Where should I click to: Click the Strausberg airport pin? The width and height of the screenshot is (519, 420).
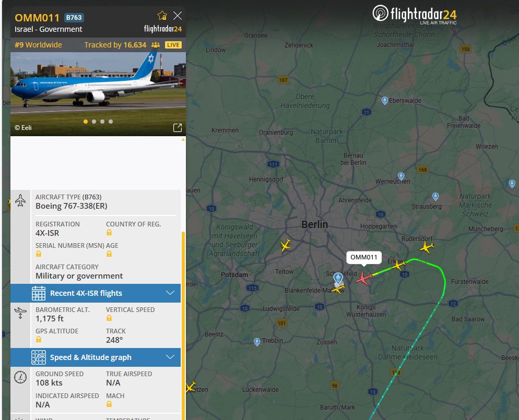pos(435,197)
